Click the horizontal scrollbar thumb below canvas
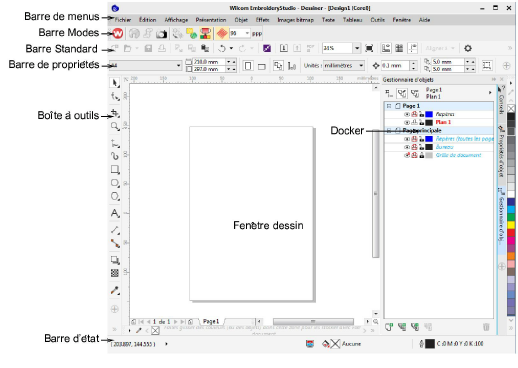Image resolution: width=518 pixels, height=368 pixels. coord(313,322)
